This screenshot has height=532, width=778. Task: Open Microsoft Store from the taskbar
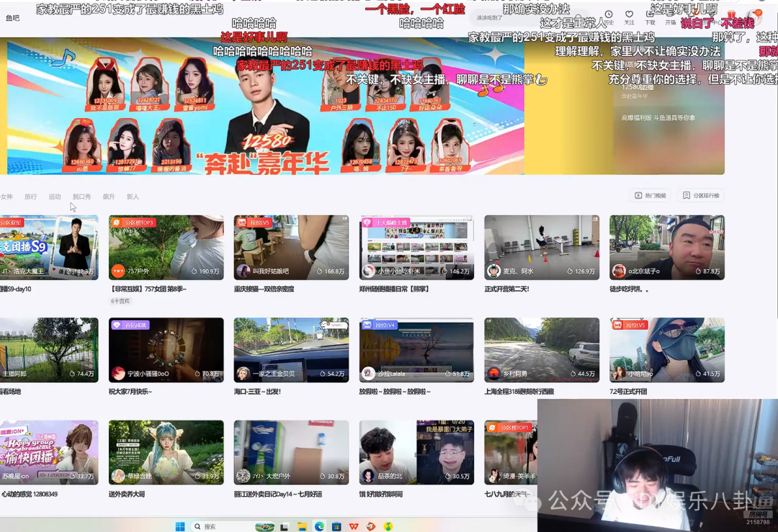point(336,526)
